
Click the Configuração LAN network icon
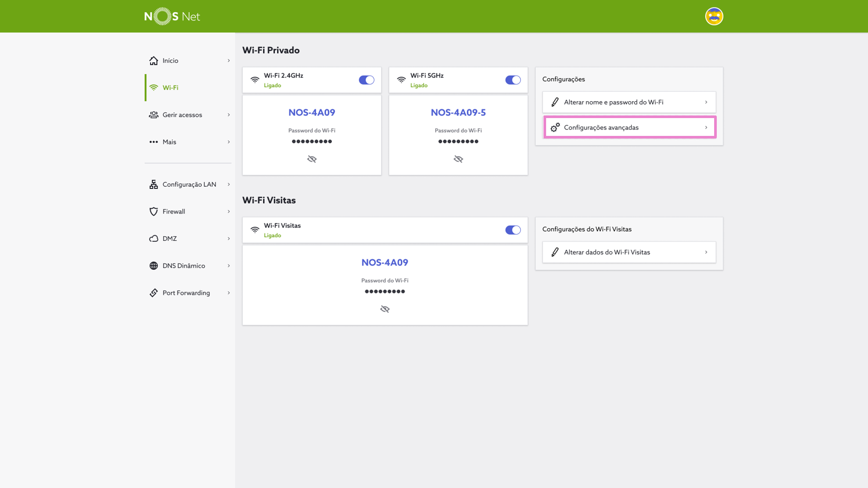click(x=153, y=184)
